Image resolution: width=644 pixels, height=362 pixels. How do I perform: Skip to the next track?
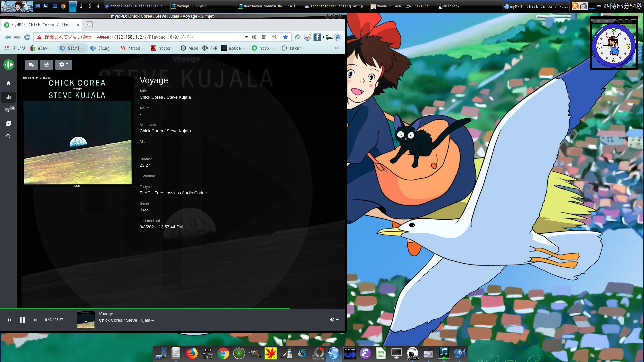(35, 320)
